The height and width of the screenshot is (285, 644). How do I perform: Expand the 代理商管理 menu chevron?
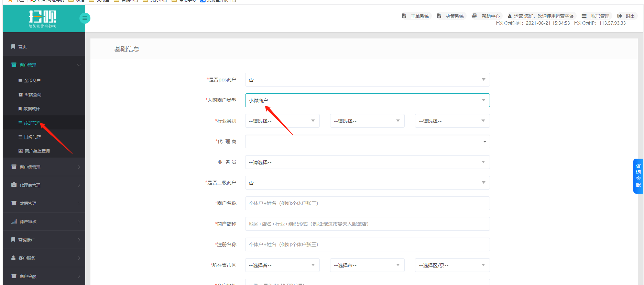click(x=79, y=185)
